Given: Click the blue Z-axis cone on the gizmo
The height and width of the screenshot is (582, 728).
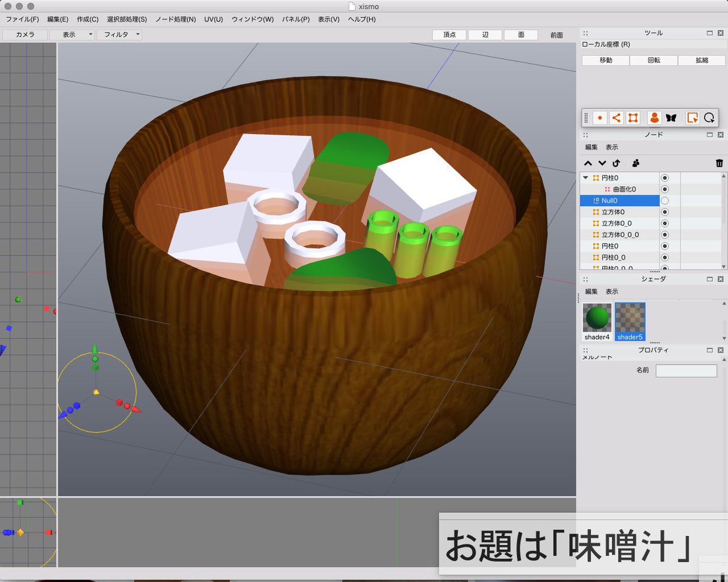Looking at the screenshot, I should pyautogui.click(x=62, y=416).
